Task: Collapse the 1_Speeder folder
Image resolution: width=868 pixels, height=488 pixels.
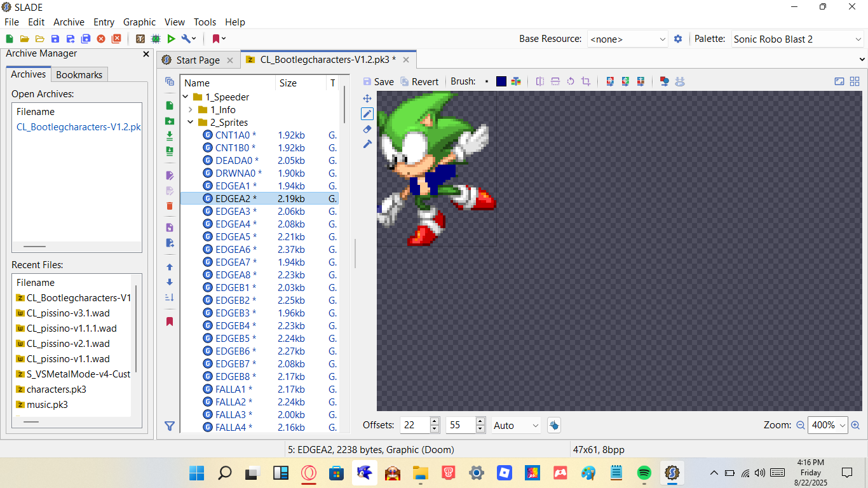Action: [186, 97]
